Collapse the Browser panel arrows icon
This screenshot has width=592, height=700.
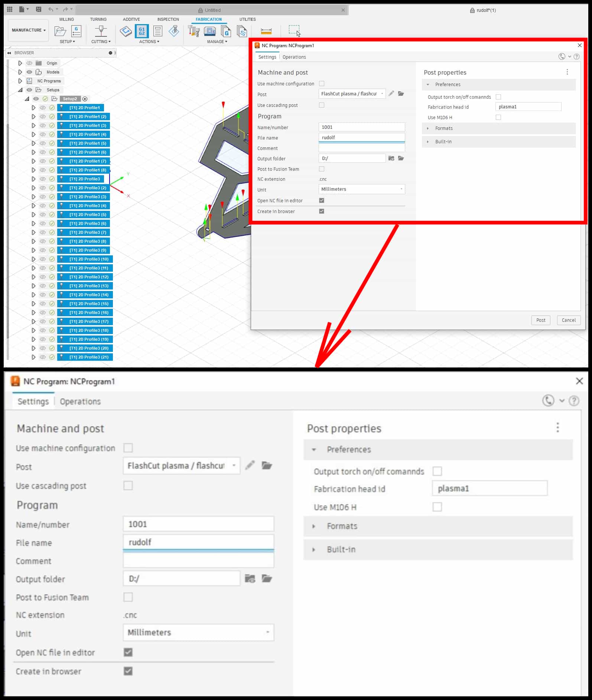point(9,53)
